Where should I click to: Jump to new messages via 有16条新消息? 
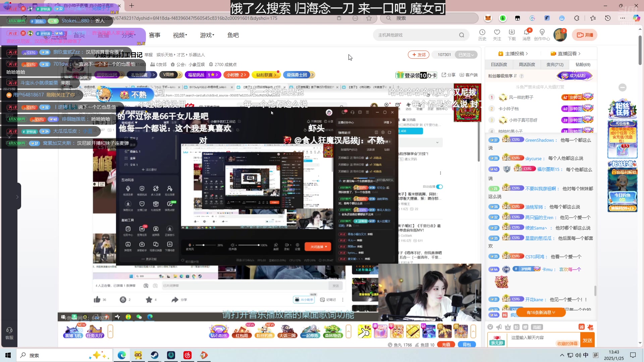541,312
